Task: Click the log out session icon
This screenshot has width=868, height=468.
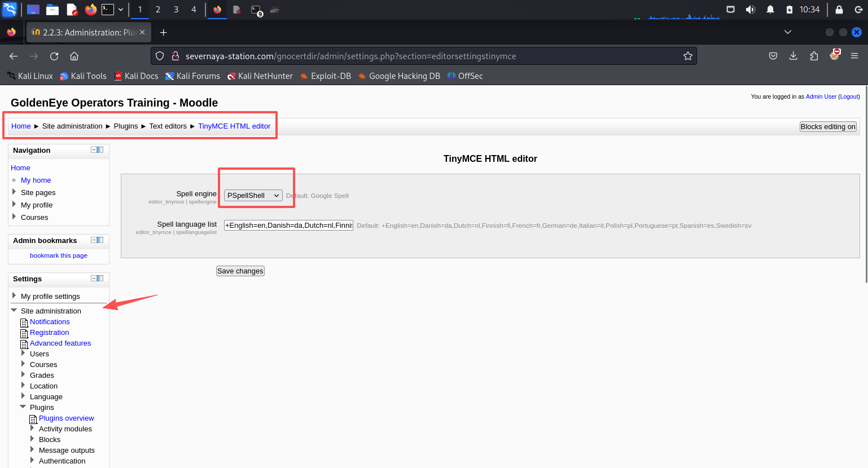Action: (x=859, y=10)
